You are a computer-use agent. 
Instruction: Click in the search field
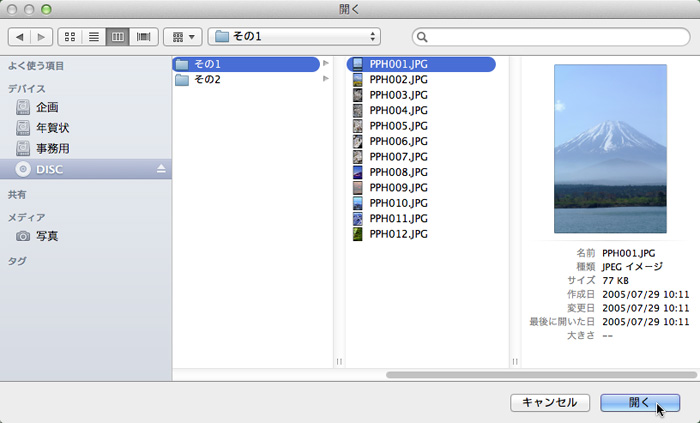(x=550, y=37)
